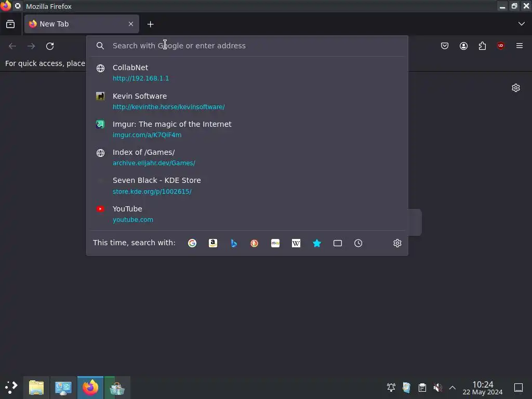Search open tabs using the tab icon
The image size is (532, 399).
point(338,243)
